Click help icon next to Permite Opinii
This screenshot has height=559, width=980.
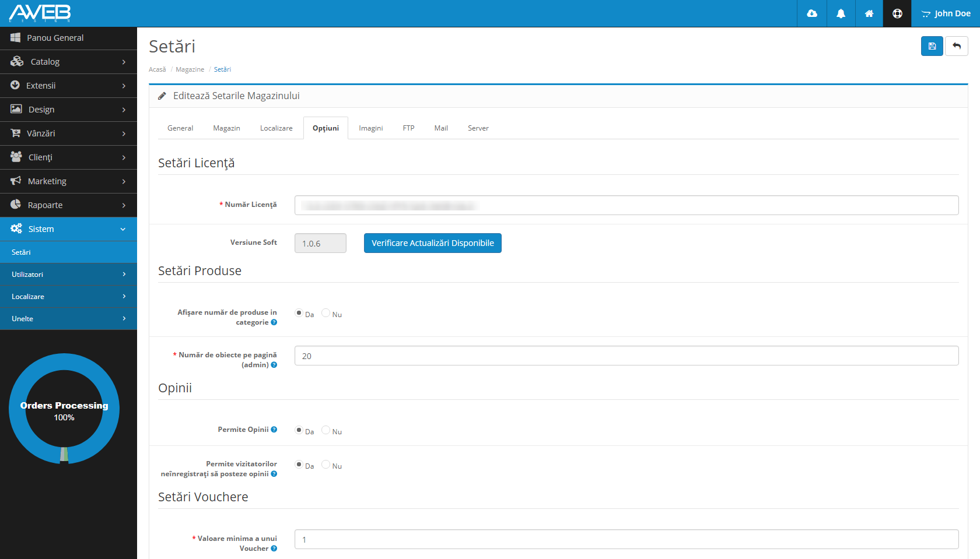274,430
